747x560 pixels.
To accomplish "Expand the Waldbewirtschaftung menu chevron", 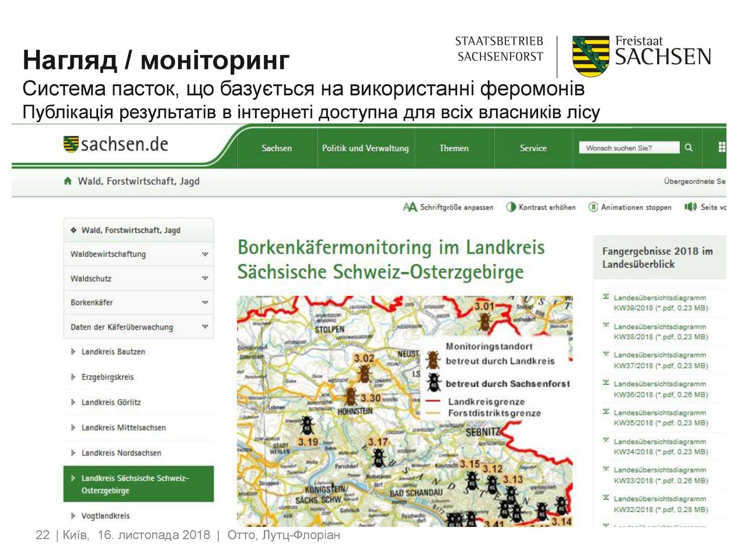I will click(x=205, y=254).
